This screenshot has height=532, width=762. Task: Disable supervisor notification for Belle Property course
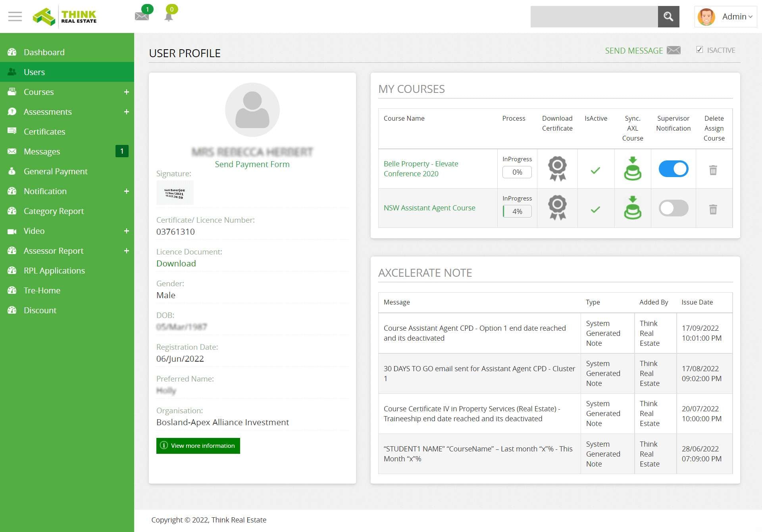pos(673,169)
